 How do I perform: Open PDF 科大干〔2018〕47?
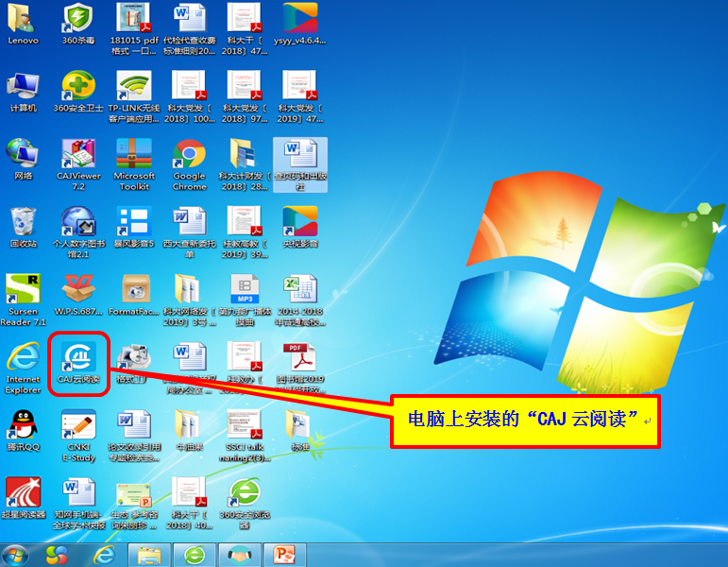(x=245, y=28)
